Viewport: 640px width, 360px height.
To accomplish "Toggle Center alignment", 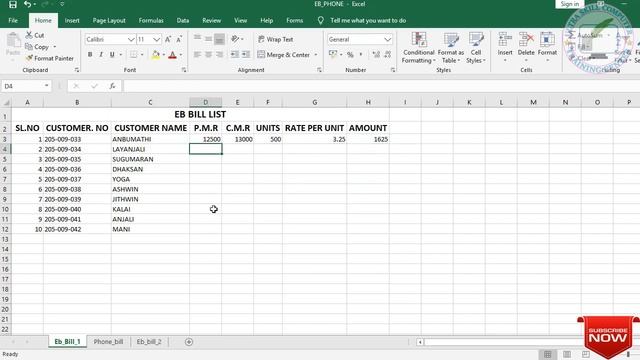I will coord(208,55).
